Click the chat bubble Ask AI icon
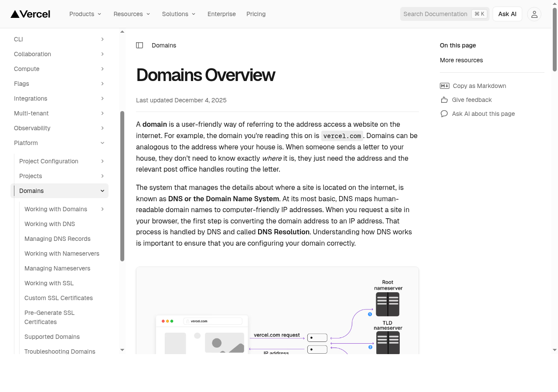Image resolution: width=558 pixels, height=392 pixels. (444, 114)
